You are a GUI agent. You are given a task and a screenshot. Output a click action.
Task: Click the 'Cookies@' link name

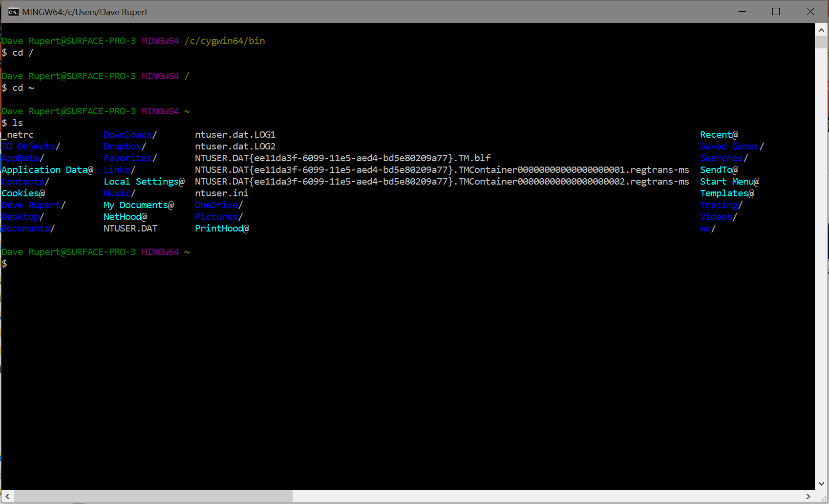pyautogui.click(x=23, y=193)
